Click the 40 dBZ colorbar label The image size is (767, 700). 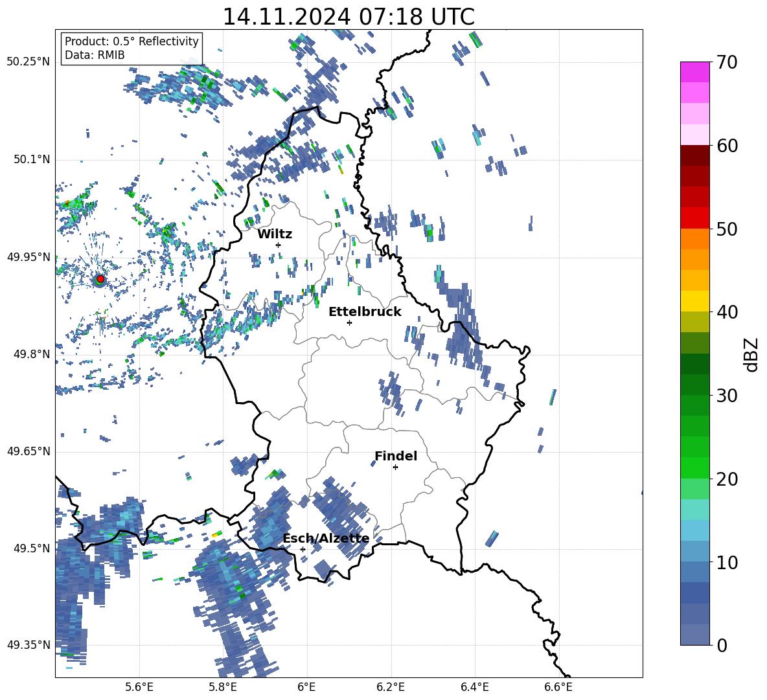point(727,312)
